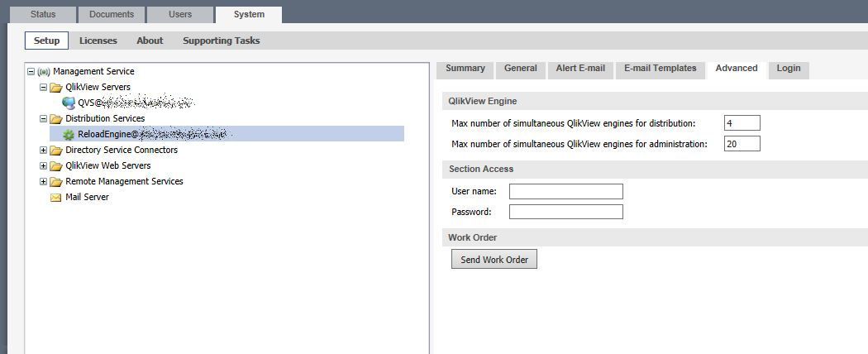Click the QVS server computer icon

(69, 103)
